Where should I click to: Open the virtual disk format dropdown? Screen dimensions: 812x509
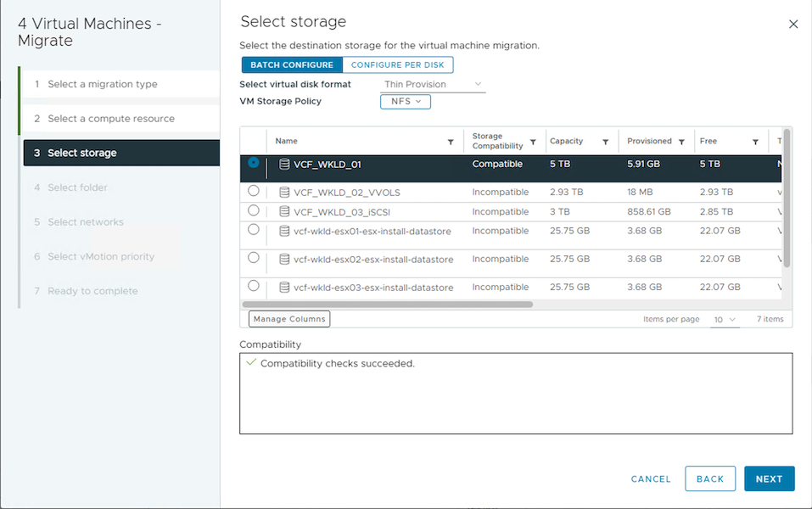(x=434, y=85)
